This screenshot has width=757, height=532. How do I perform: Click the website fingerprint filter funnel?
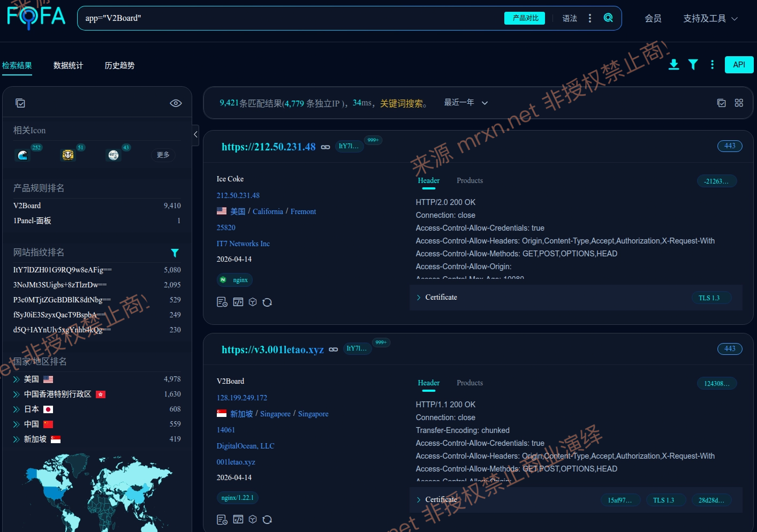pos(175,253)
